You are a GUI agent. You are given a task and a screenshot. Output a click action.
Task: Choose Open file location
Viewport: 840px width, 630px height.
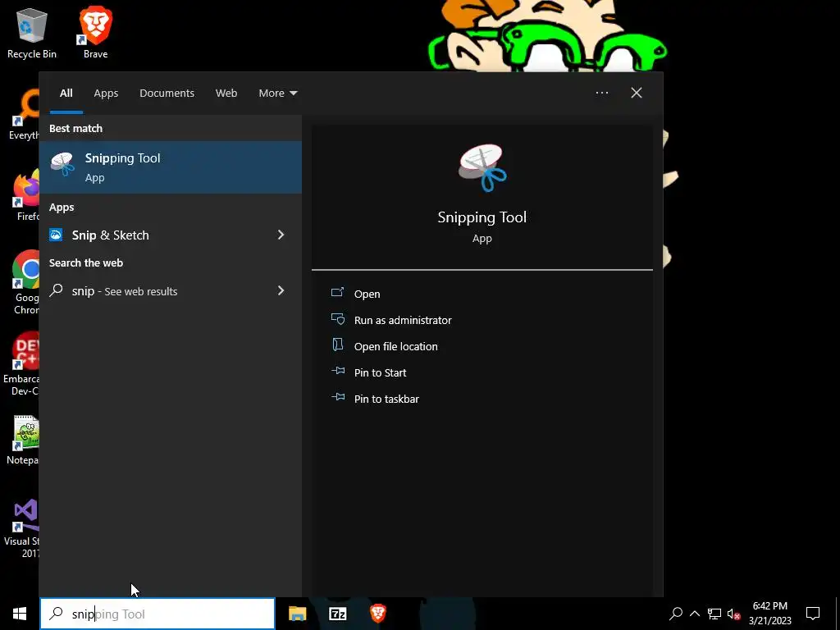coord(396,346)
